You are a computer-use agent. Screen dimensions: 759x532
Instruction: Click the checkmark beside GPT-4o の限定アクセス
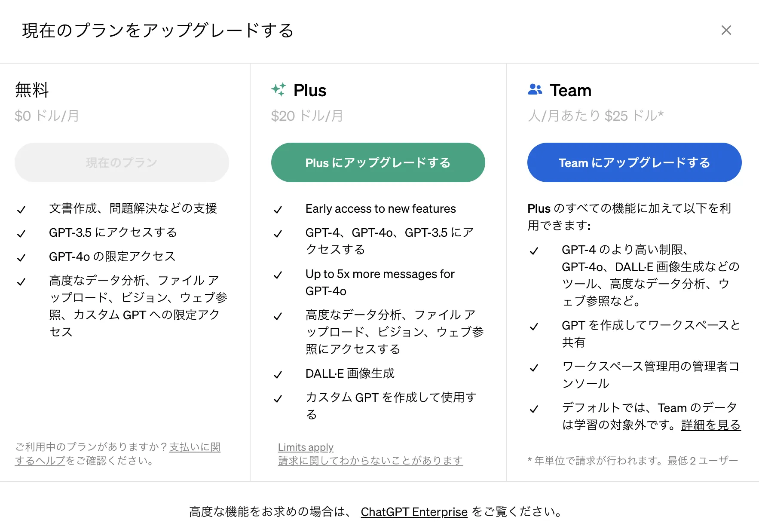[x=21, y=257]
